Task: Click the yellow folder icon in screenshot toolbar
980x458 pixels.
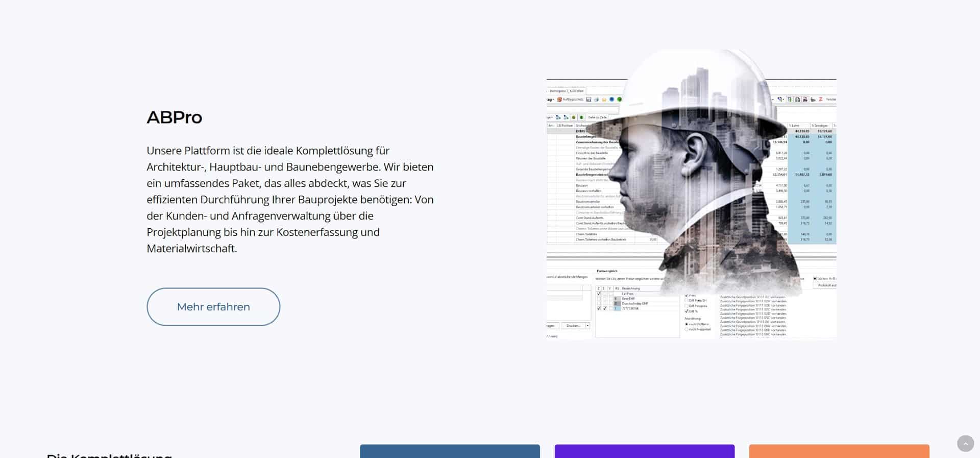Action: click(x=604, y=100)
